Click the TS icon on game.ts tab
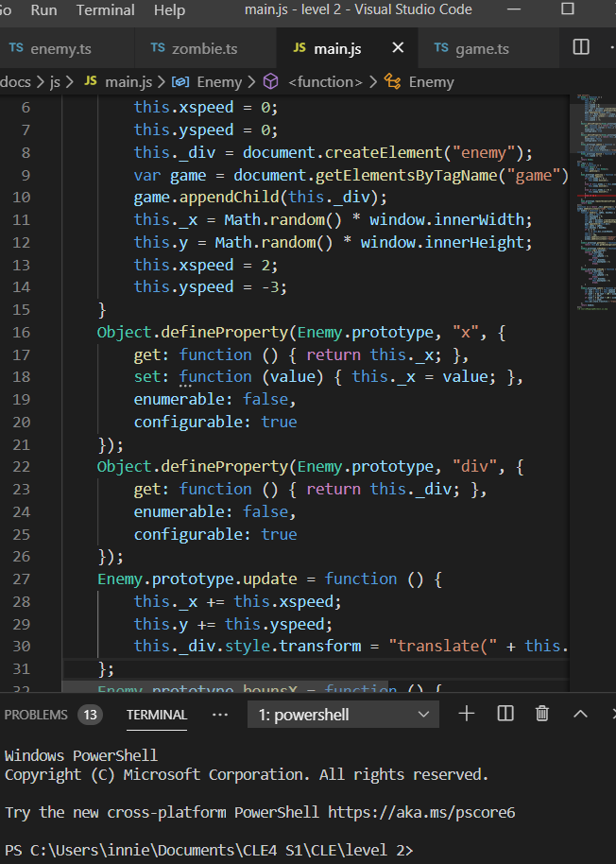This screenshot has height=864, width=616. (x=441, y=48)
